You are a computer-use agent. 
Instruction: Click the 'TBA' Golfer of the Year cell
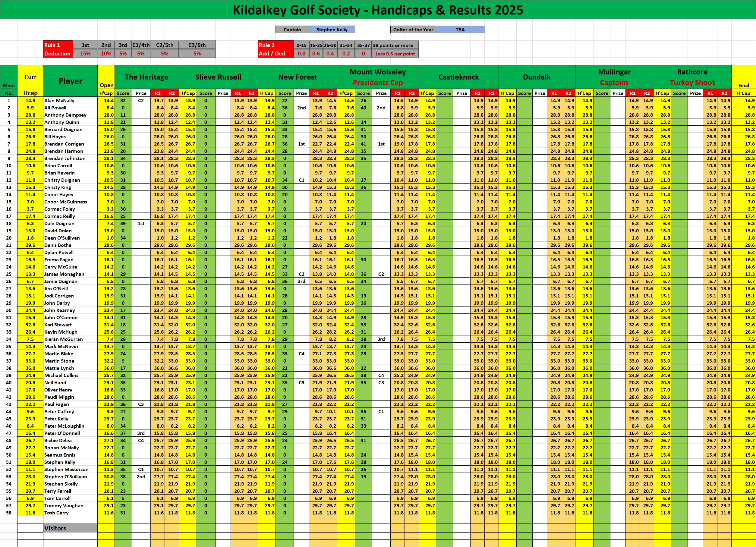pos(460,30)
